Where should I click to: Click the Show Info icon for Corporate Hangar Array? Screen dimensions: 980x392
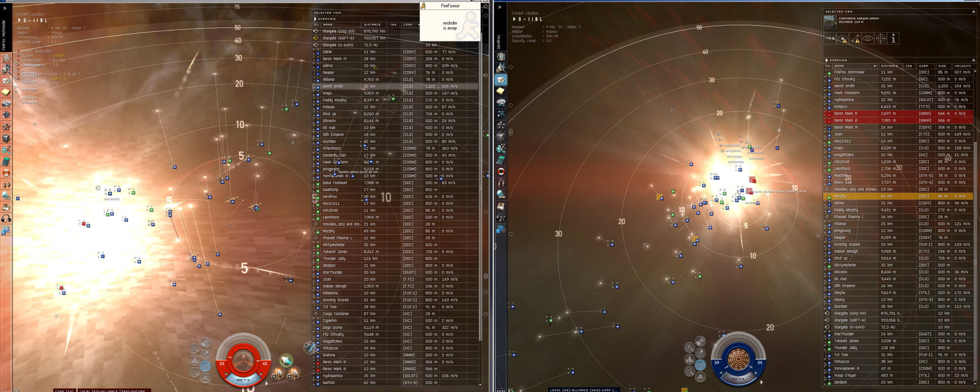point(893,38)
